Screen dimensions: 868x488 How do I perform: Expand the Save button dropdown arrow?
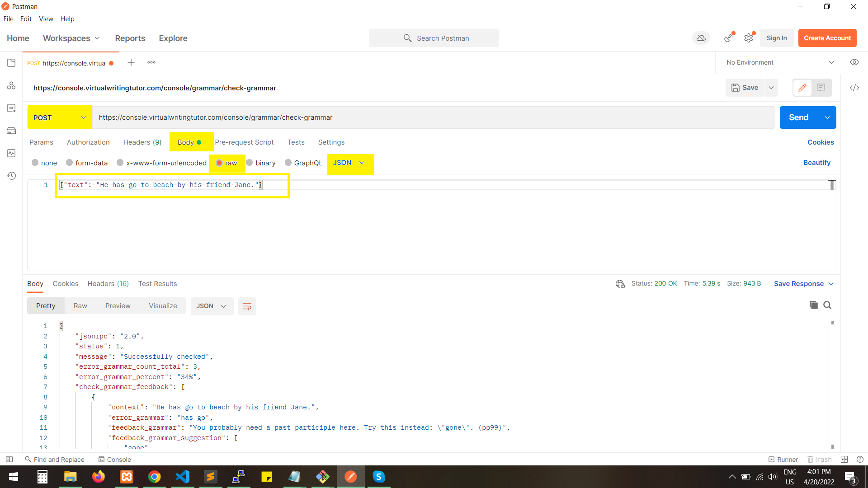771,88
